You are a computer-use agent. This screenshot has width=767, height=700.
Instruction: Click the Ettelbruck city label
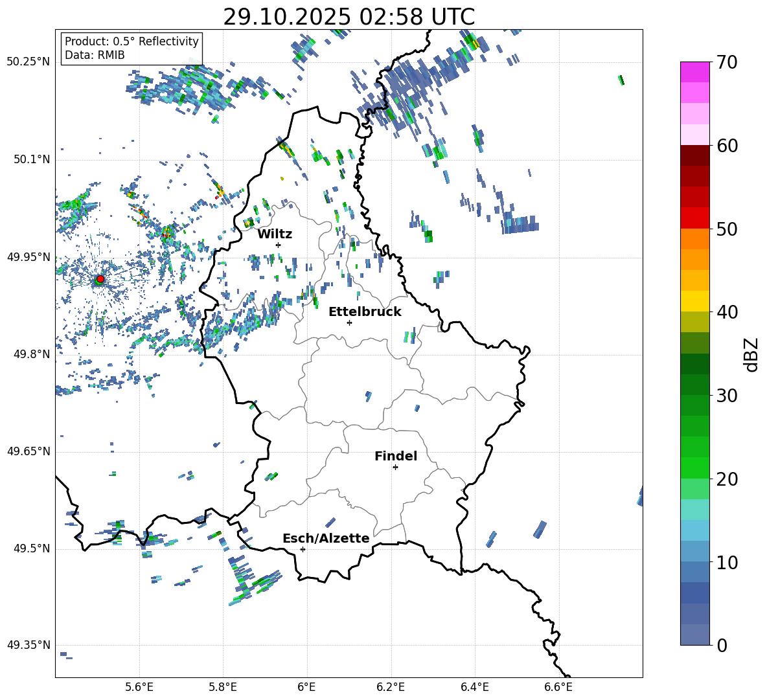(x=364, y=311)
